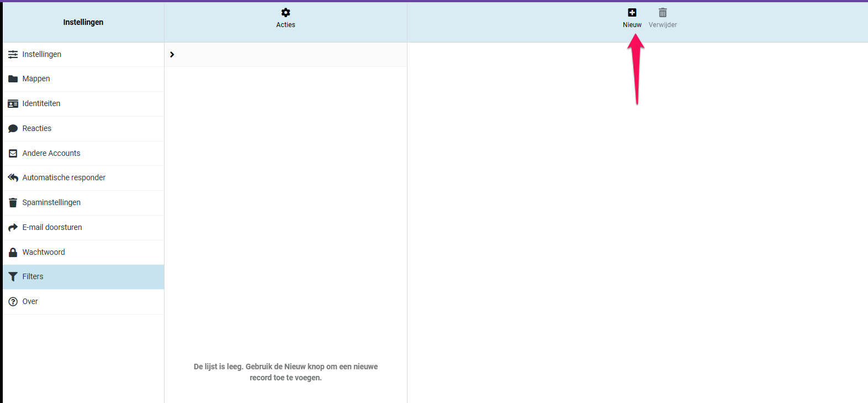Viewport: 868px width, 403px height.
Task: Select E-mail doorsturen
Action: tap(83, 228)
